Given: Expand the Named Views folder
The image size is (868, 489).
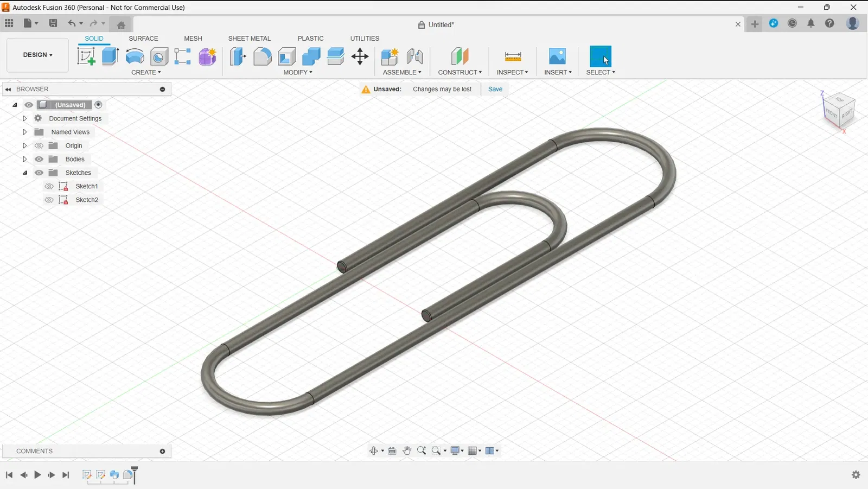Looking at the screenshot, I should [24, 132].
